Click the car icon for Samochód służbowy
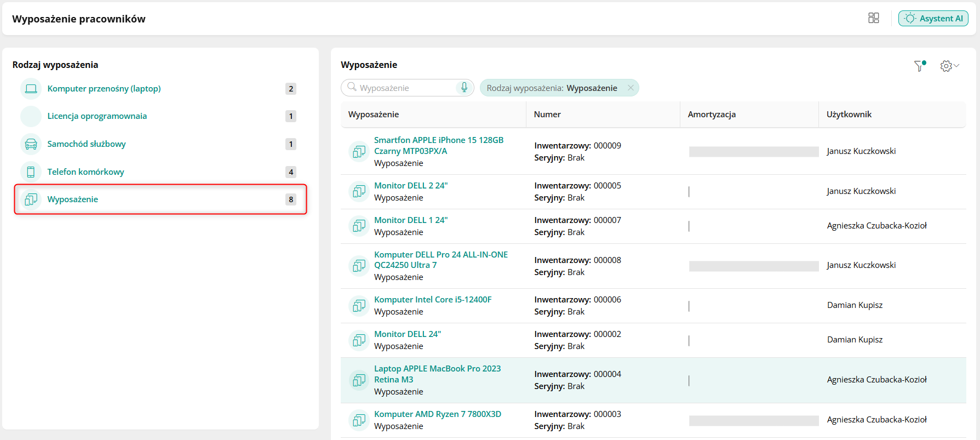Image resolution: width=980 pixels, height=440 pixels. point(31,144)
